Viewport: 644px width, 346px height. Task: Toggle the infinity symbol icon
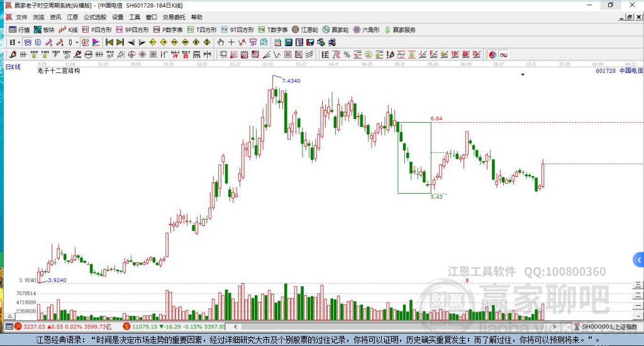504,55
